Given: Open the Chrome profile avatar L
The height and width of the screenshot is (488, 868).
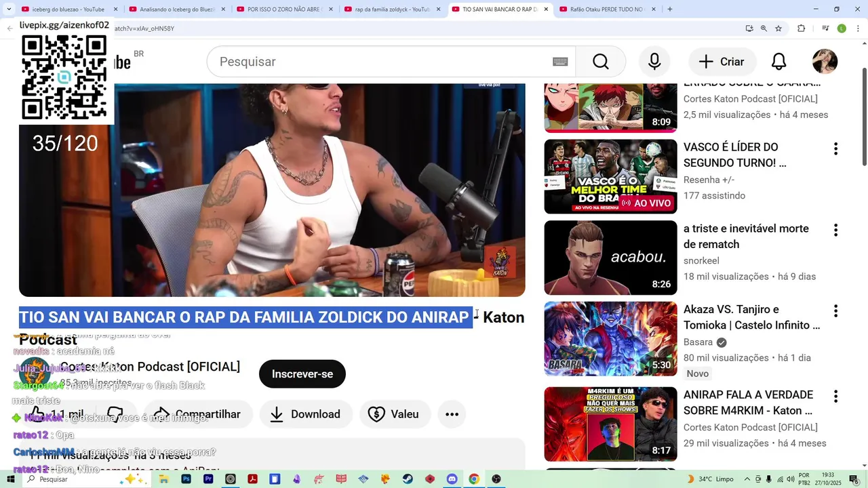Looking at the screenshot, I should point(842,28).
